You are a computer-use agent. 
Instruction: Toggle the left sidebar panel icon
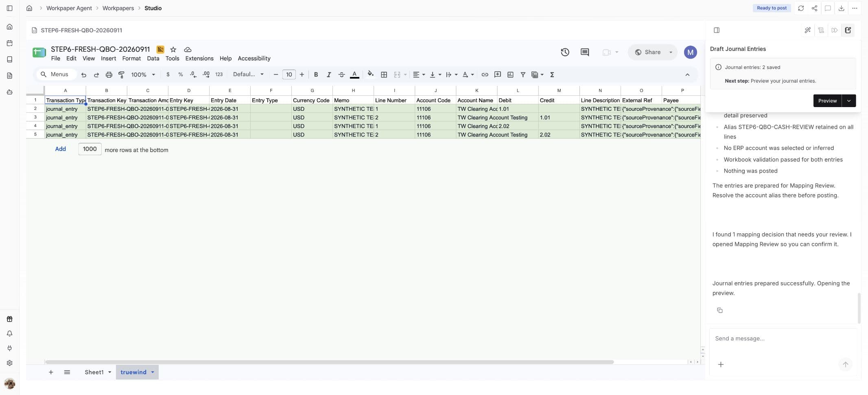pos(10,8)
